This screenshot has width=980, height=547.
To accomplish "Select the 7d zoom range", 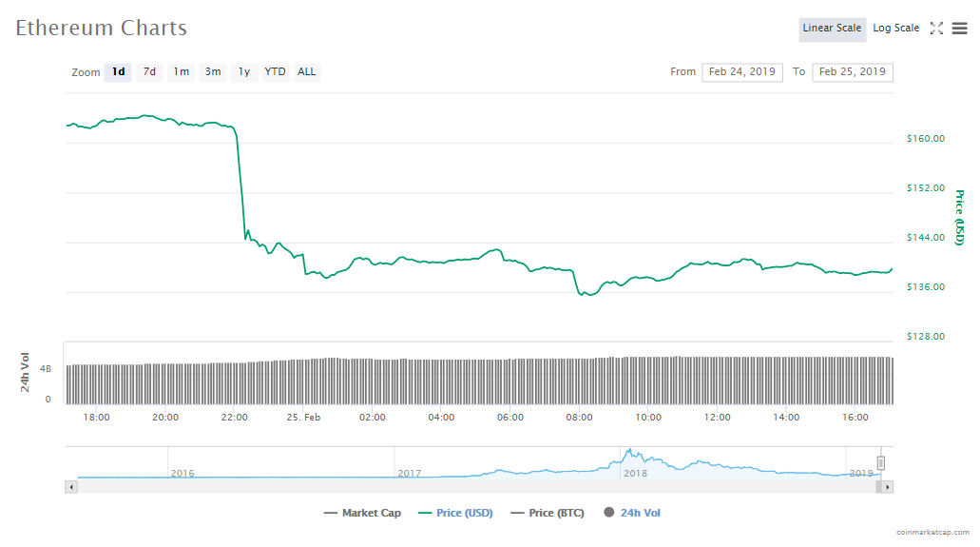I will coord(149,72).
